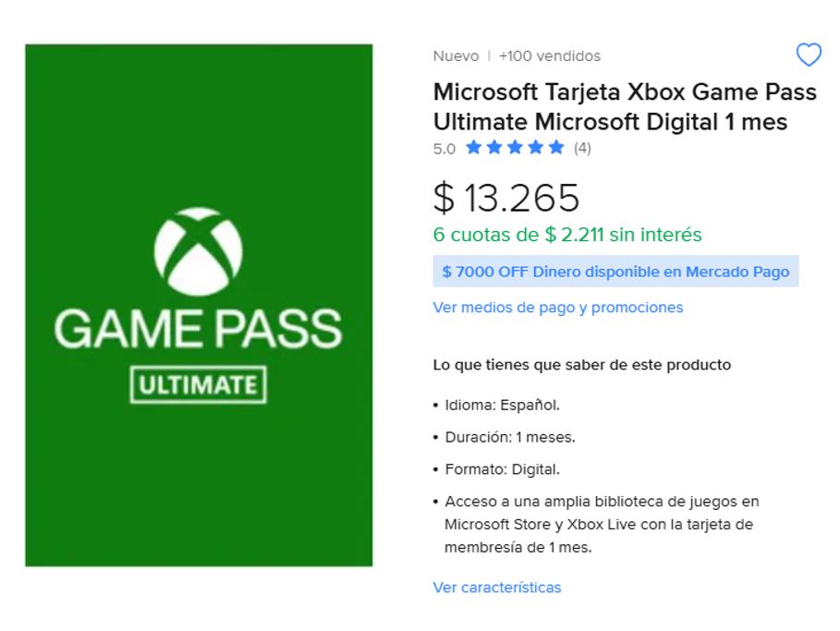Screen dimensions: 840x631
Task: Click the 6 cuotas sin interés text
Action: coord(567,235)
